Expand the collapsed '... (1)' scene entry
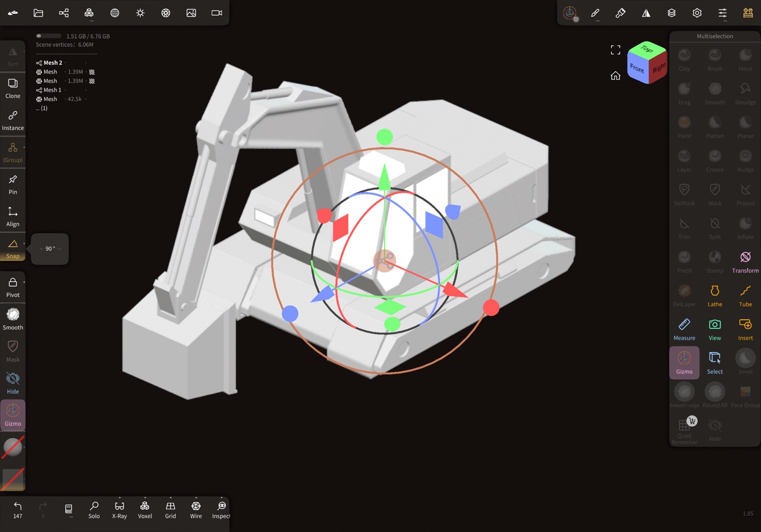Viewport: 761px width, 532px height. coord(42,108)
